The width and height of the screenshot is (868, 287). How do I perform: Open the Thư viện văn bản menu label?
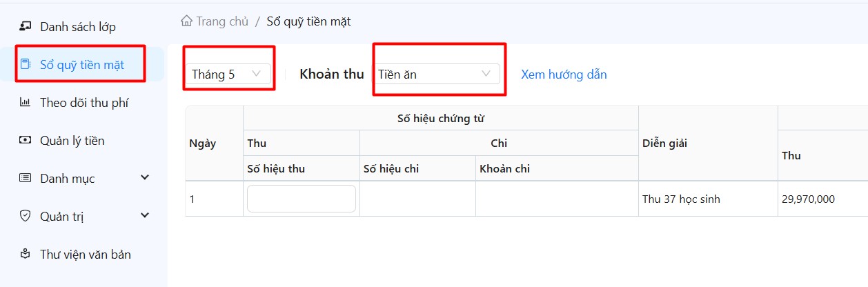point(86,255)
